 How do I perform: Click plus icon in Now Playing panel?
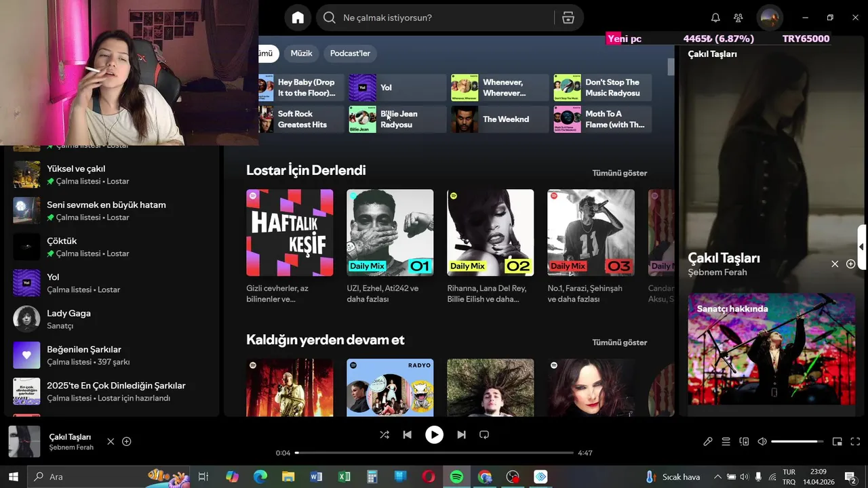pos(850,264)
